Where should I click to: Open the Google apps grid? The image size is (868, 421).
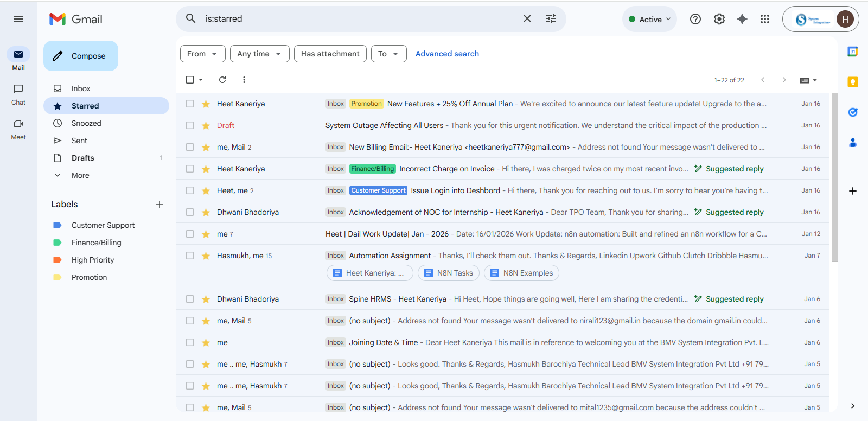tap(764, 19)
